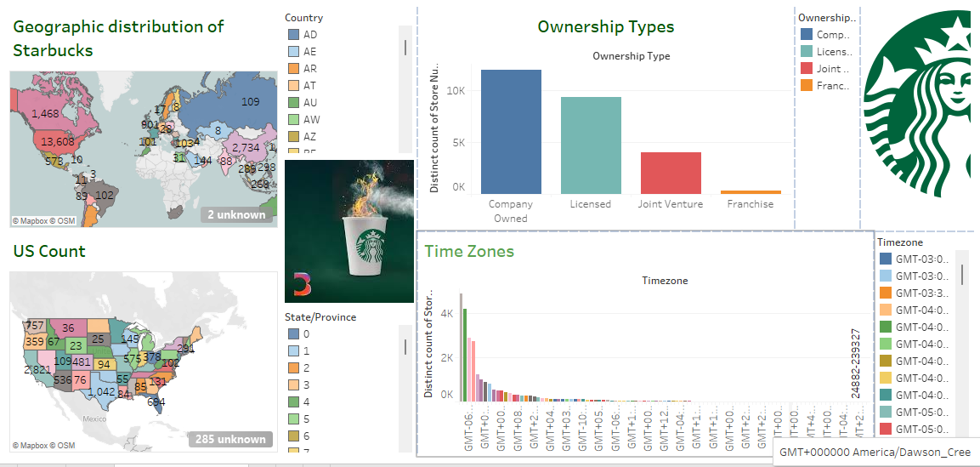Click the Timezone legend scrollbar
This screenshot has width=980, height=467.
[x=962, y=274]
